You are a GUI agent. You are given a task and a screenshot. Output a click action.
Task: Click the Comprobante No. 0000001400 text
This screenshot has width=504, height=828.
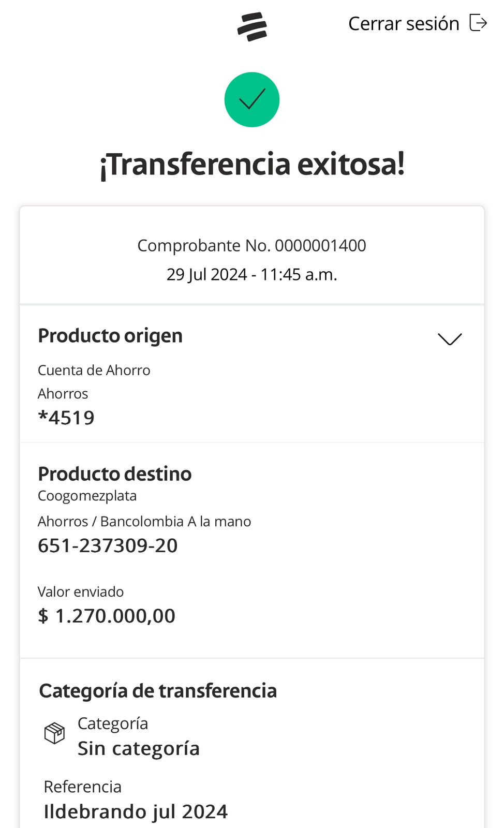tap(251, 245)
